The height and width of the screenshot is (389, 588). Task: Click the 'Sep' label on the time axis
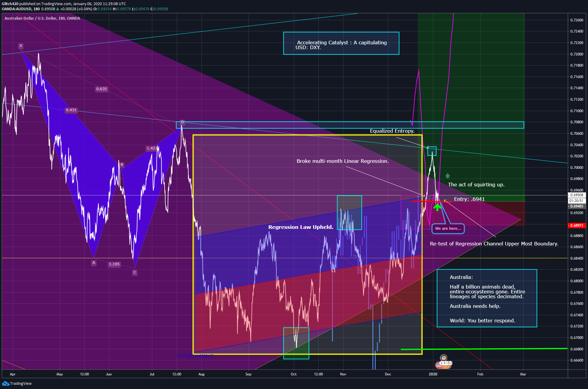pos(248,374)
